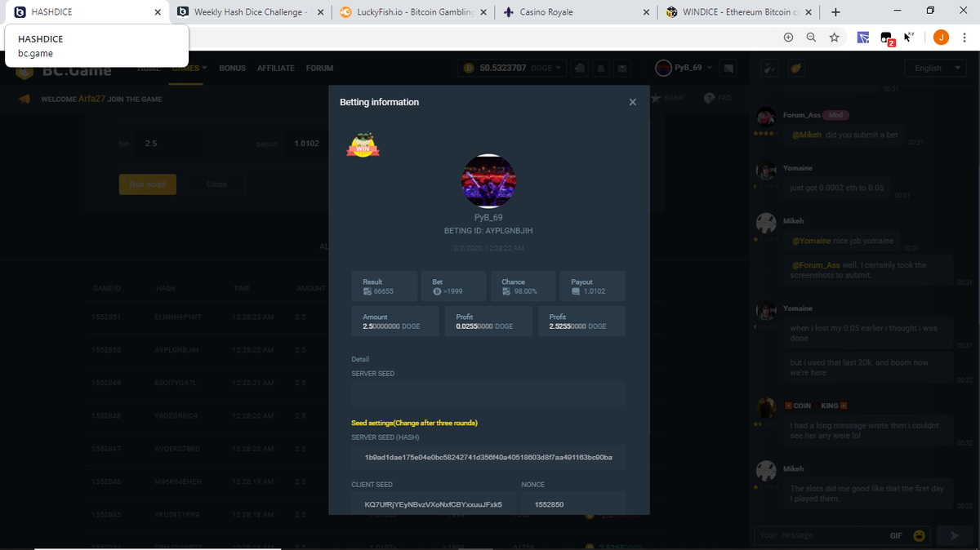Expand the GAMES menu
980x550 pixels.
point(189,68)
